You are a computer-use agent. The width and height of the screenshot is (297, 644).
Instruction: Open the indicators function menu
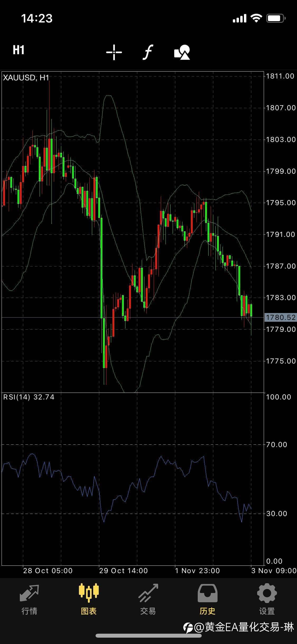pos(148,52)
